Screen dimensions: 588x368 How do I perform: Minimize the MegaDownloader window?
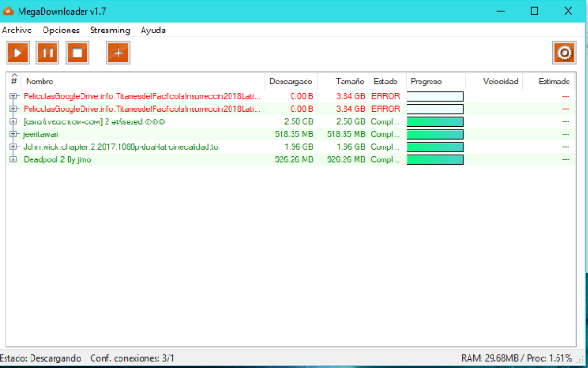(x=501, y=11)
